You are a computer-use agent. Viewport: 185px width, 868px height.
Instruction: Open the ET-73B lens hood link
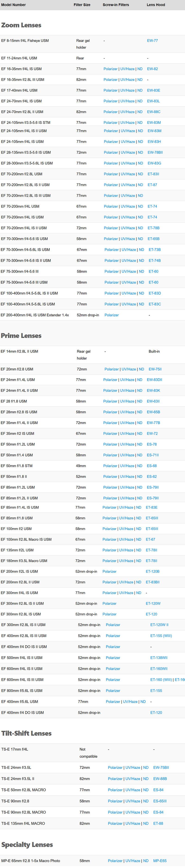[154, 250]
